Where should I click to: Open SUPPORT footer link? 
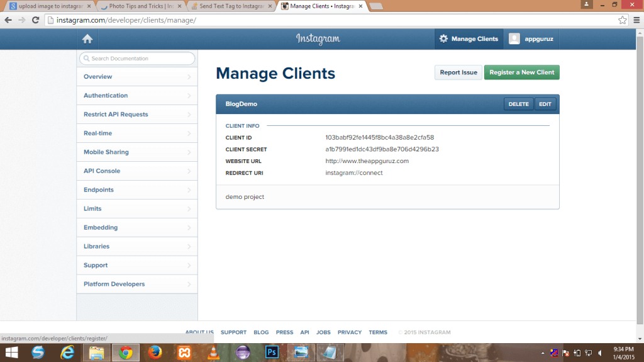click(233, 332)
